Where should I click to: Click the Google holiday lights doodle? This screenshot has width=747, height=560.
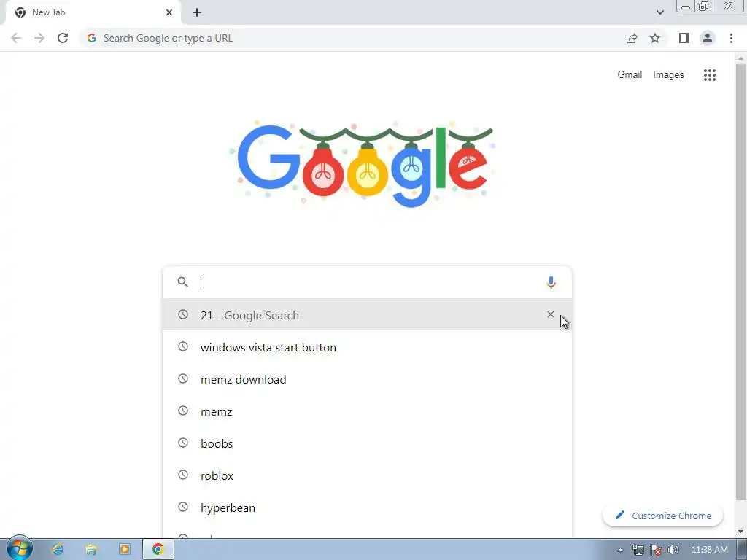363,164
